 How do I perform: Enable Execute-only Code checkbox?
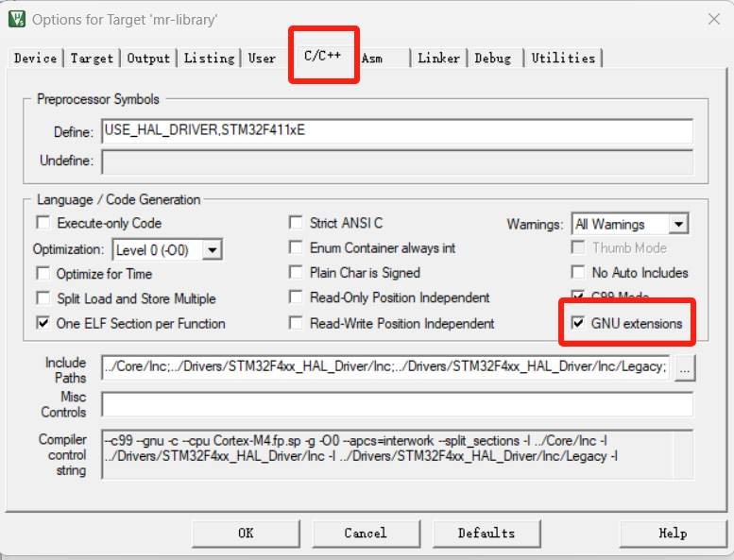coord(43,224)
